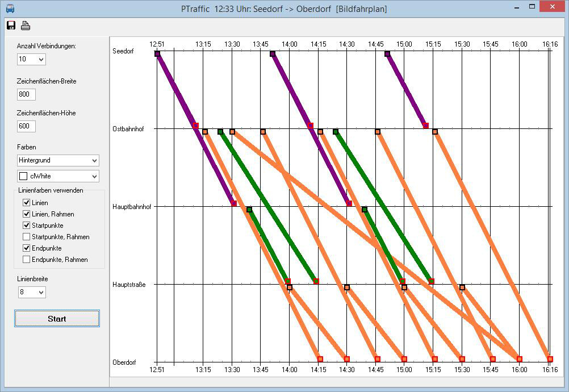
Task: Click the printer icon in toolbar
Action: pyautogui.click(x=26, y=25)
